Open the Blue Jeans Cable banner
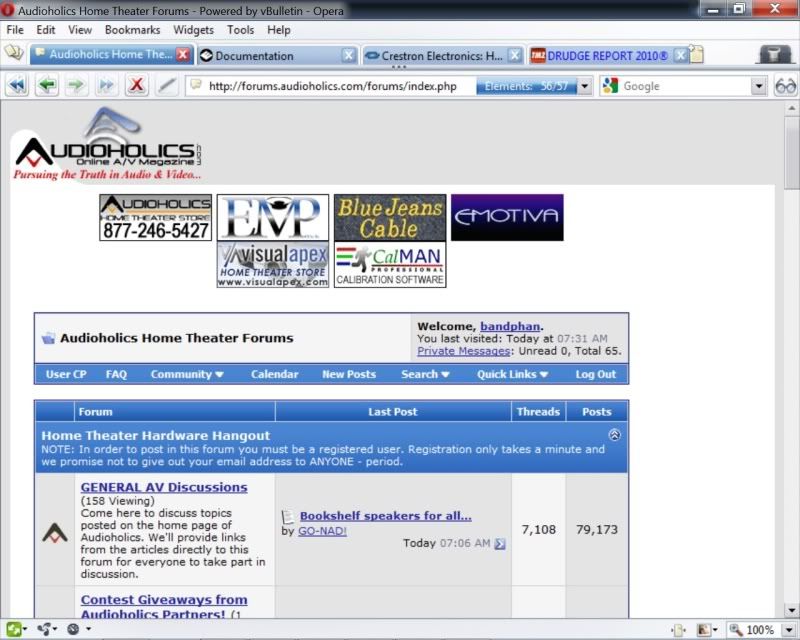Image resolution: width=800 pixels, height=640 pixels. [390, 217]
